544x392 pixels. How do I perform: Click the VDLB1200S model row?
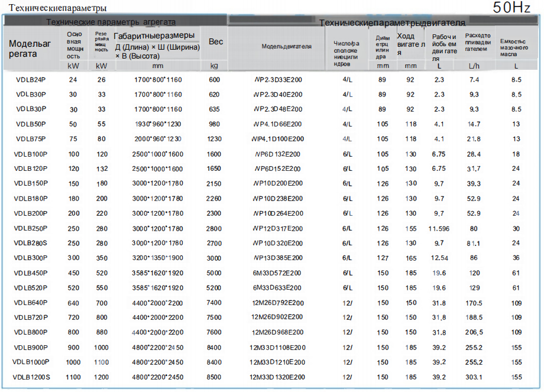pos(31,377)
